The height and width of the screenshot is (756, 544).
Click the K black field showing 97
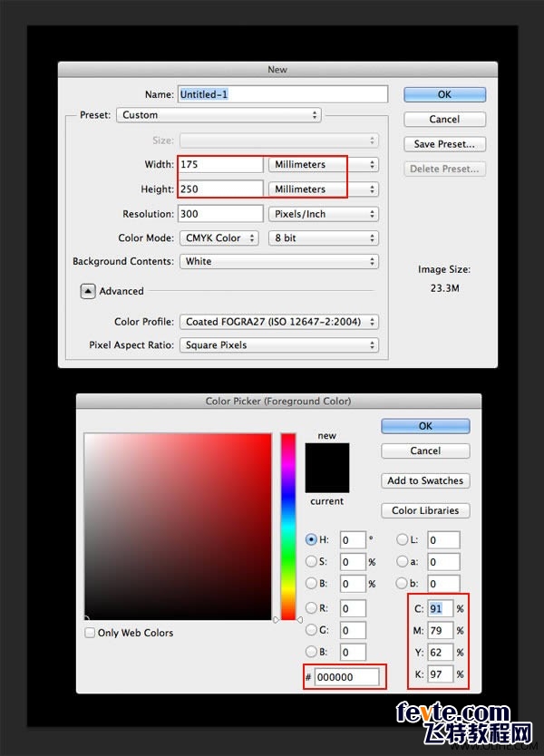pos(441,674)
